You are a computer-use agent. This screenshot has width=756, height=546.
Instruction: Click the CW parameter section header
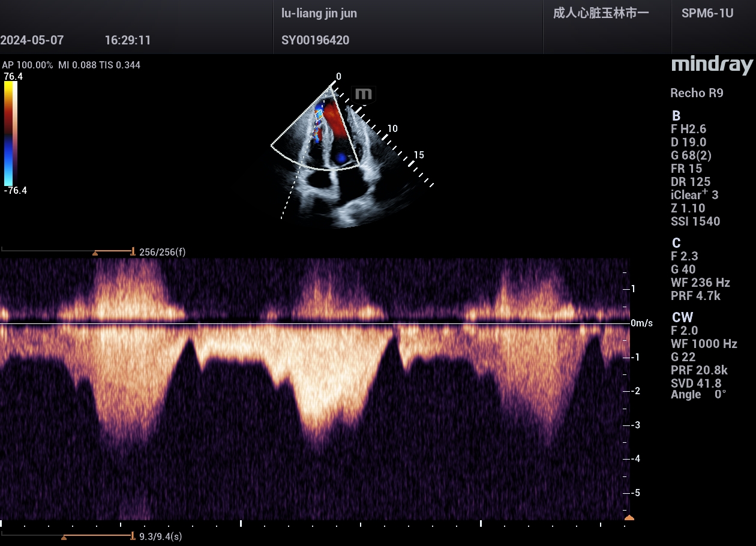pyautogui.click(x=682, y=317)
